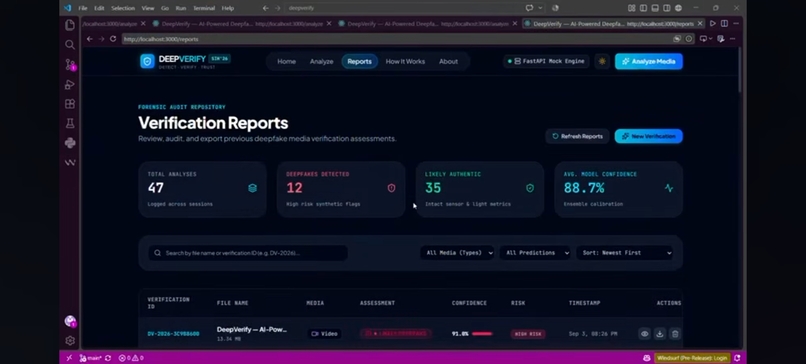Click the browser forward arrow
Image resolution: width=806 pixels, height=364 pixels.
[x=101, y=39]
